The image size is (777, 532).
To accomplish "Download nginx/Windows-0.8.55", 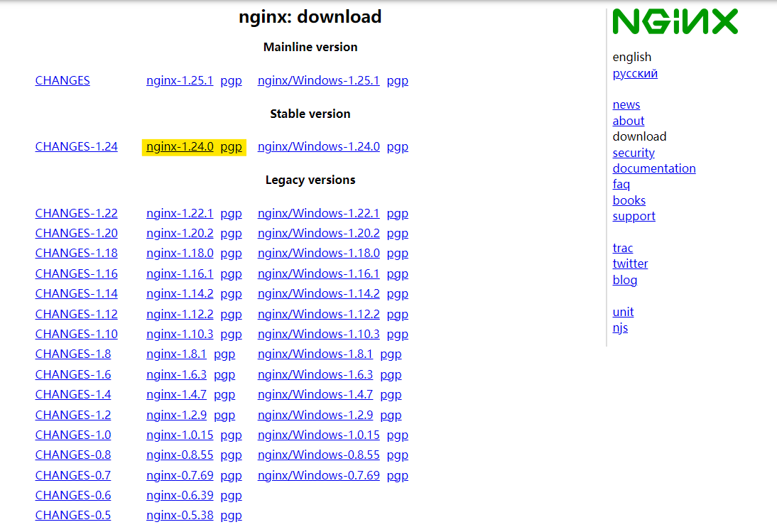I will click(319, 455).
